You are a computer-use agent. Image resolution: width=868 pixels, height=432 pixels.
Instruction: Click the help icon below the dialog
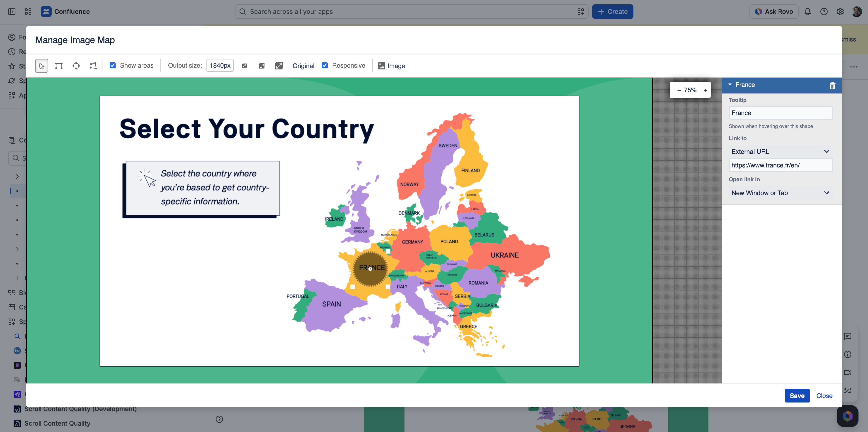(x=219, y=419)
